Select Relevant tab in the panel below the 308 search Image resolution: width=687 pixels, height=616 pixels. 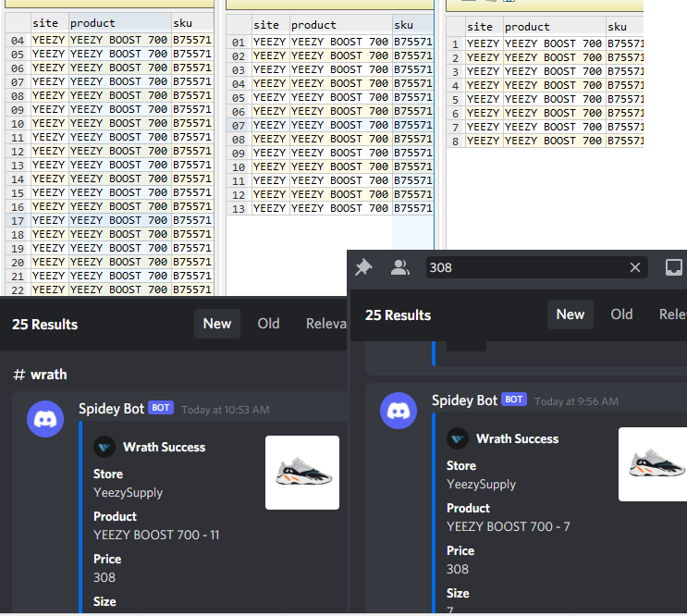pos(672,314)
